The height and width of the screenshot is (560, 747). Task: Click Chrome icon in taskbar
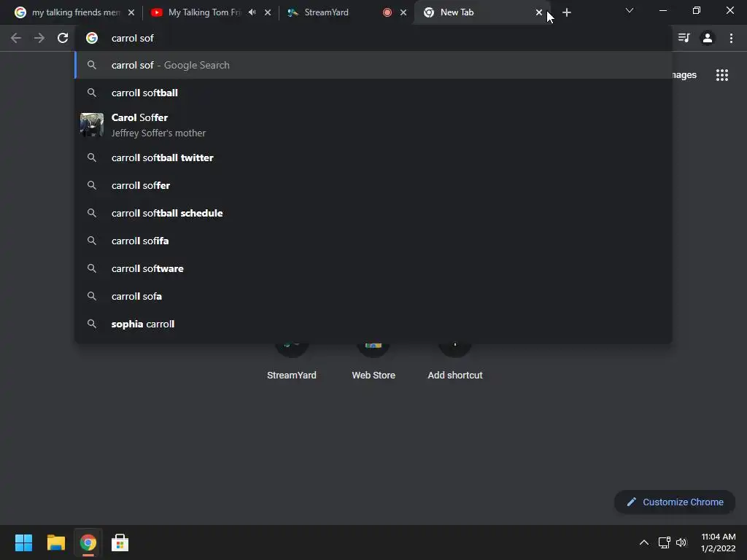(x=88, y=542)
